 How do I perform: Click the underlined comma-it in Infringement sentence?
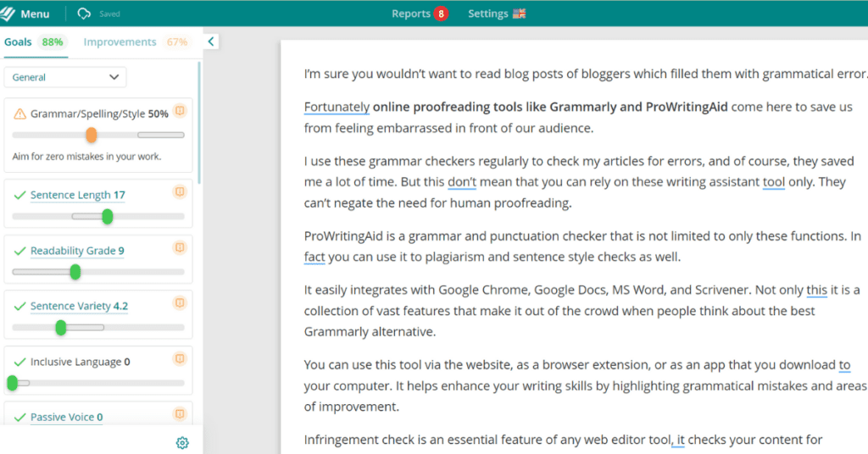click(x=678, y=440)
